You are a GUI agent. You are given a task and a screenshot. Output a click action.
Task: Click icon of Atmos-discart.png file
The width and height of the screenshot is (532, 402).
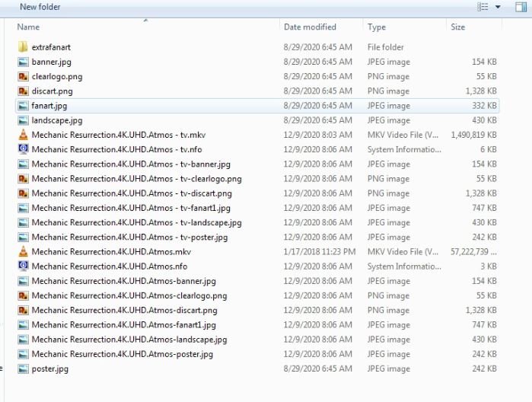[x=23, y=310]
